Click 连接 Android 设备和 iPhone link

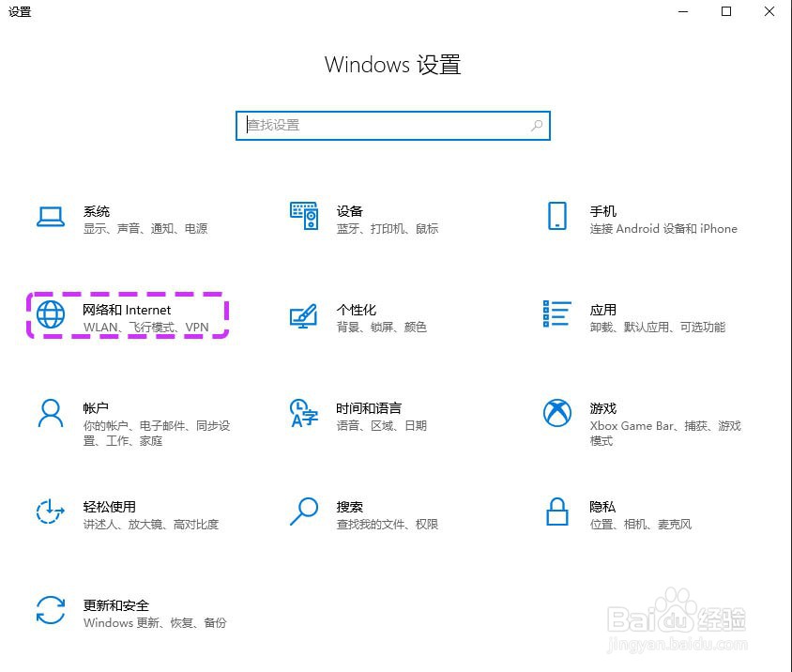pyautogui.click(x=663, y=228)
